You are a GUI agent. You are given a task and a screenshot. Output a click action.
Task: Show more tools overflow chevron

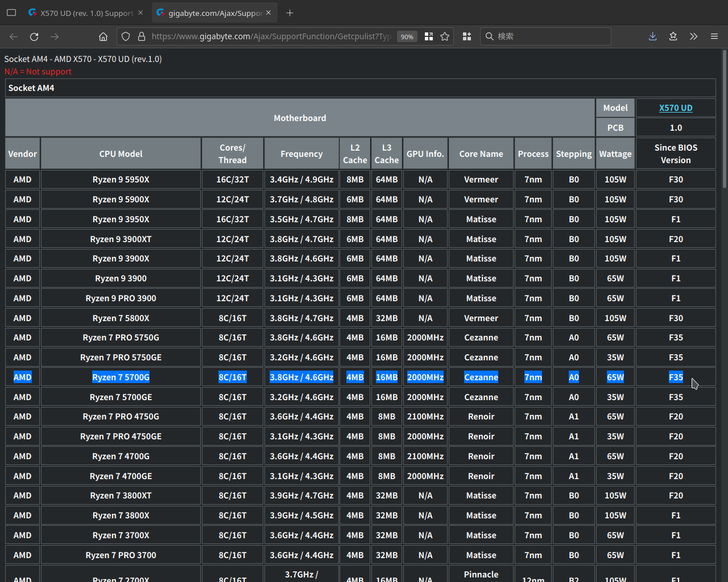693,36
